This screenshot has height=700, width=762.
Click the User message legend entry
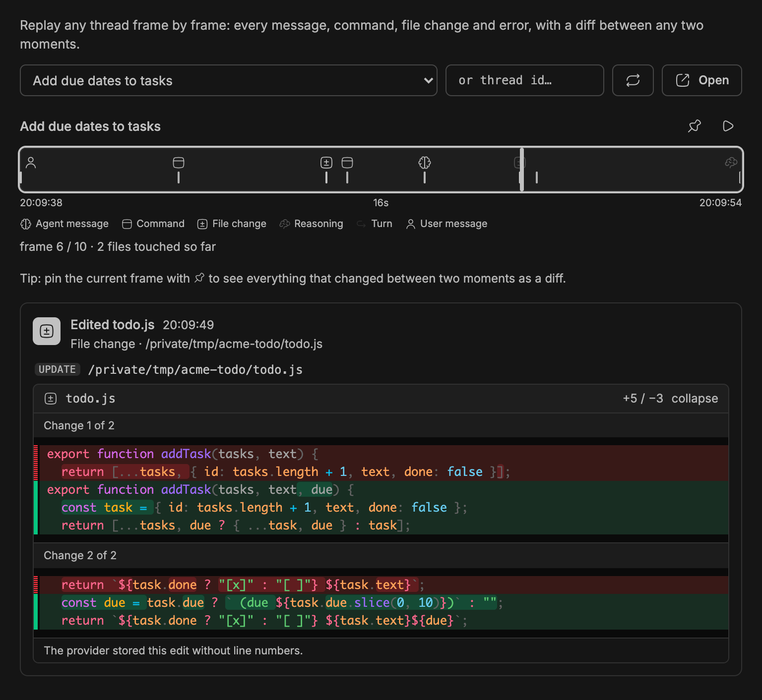click(446, 224)
